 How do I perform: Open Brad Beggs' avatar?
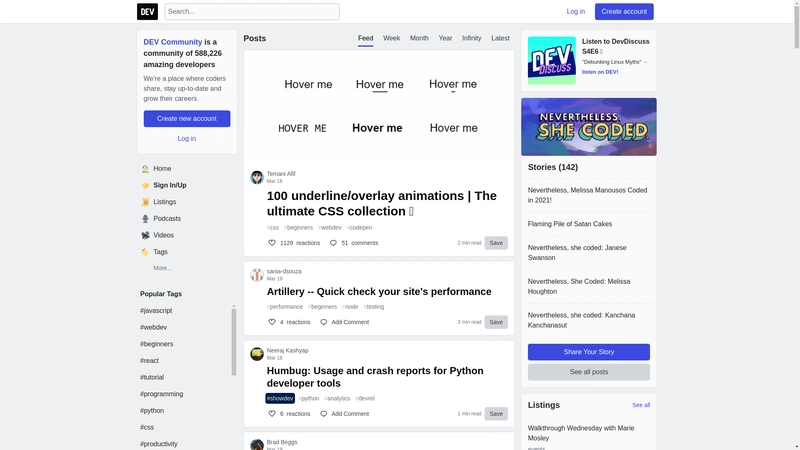(257, 444)
